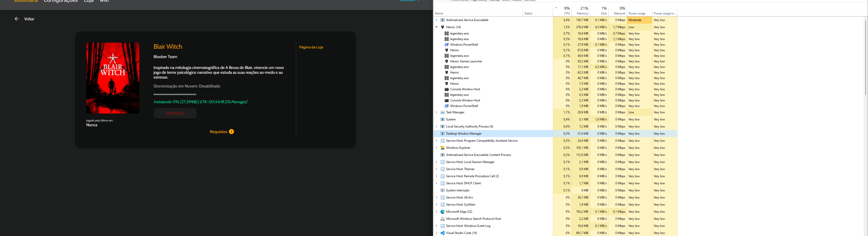Expand the Microsoft Edge (22) group
The image size is (868, 236).
436,211
